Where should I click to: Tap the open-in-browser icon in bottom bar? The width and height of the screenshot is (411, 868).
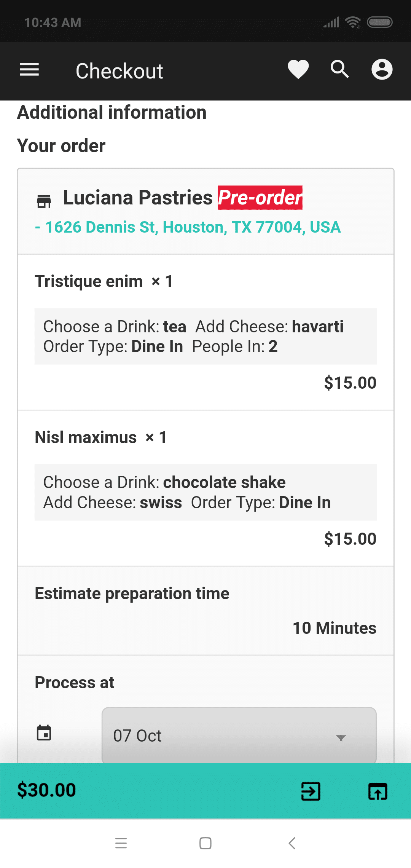tap(378, 791)
